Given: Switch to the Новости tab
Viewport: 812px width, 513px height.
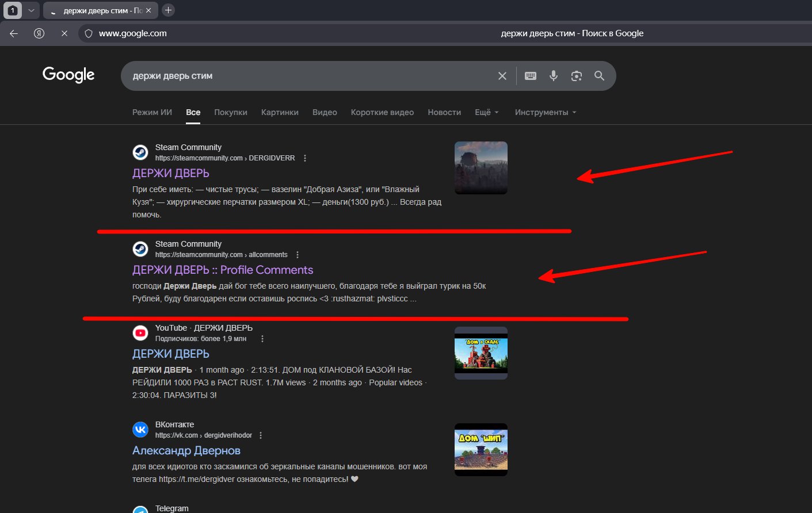Looking at the screenshot, I should click(x=444, y=112).
